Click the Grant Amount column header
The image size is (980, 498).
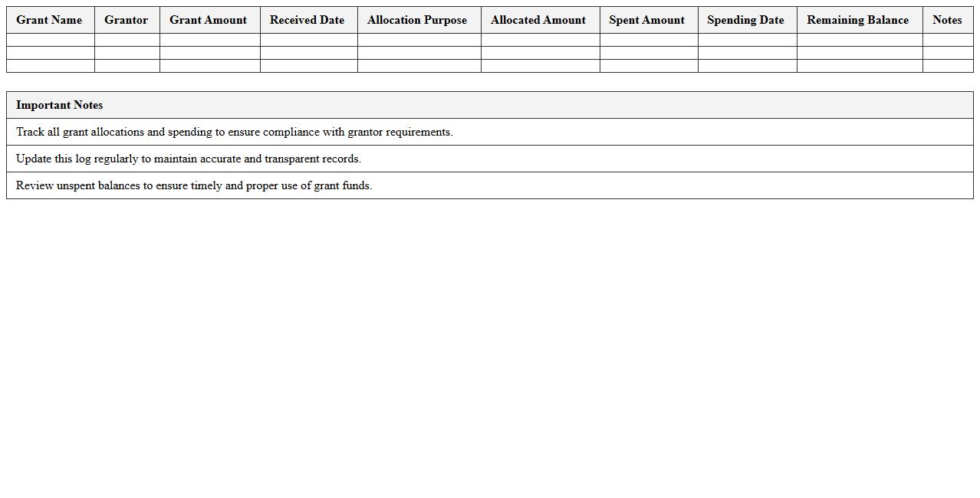point(209,20)
